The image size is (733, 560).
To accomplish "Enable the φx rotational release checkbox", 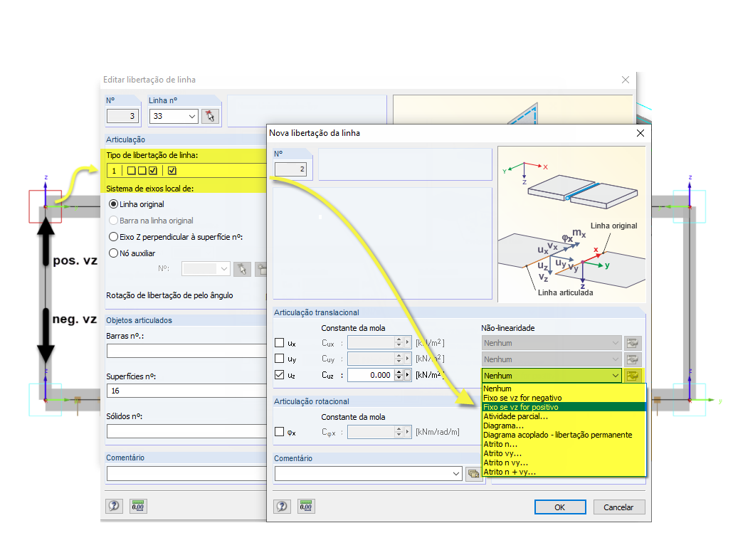I will click(280, 432).
